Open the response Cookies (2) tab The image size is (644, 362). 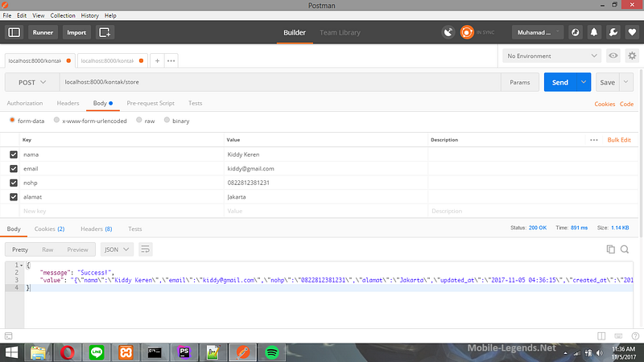pyautogui.click(x=49, y=229)
